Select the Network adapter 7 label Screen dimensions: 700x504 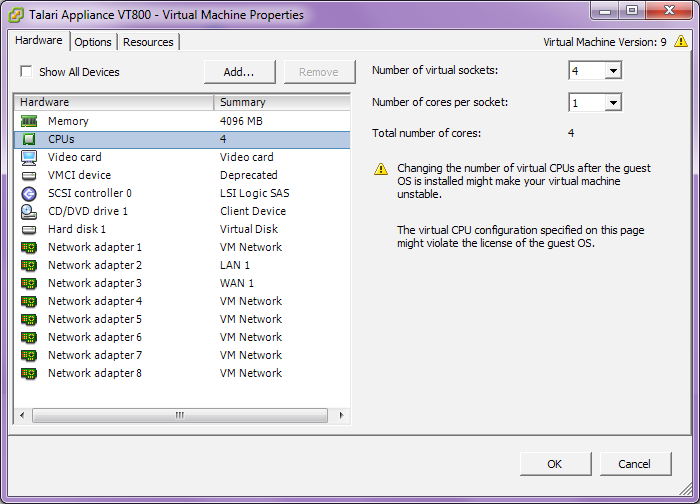pos(95,355)
